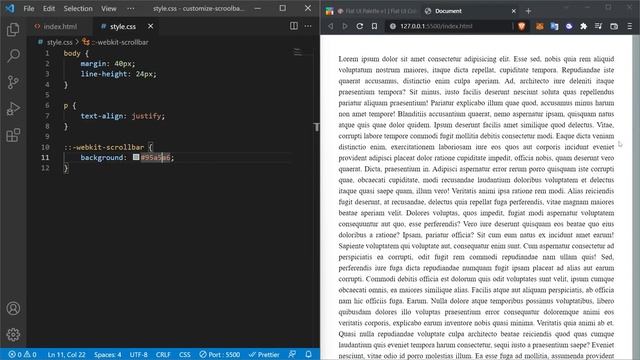
Task: Show errors and warnings in status bar
Action: point(22,354)
